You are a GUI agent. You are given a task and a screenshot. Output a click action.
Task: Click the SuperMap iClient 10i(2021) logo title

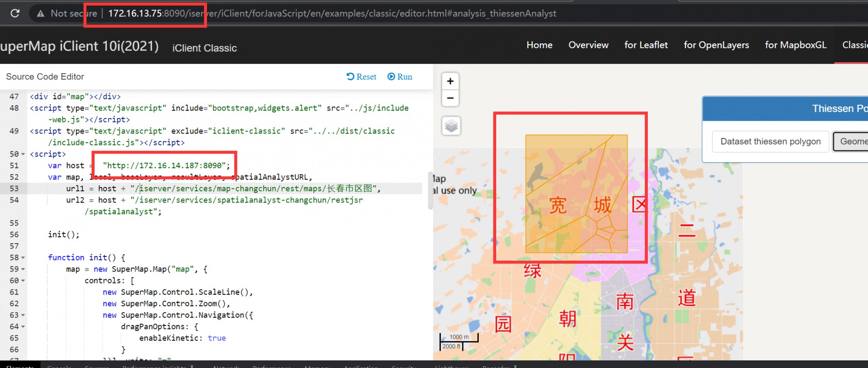[x=79, y=46]
